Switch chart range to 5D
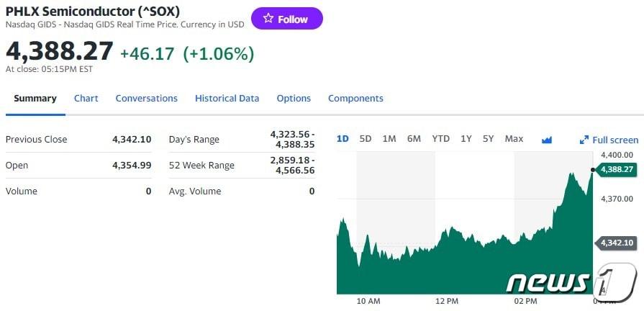644x311 pixels. (365, 138)
